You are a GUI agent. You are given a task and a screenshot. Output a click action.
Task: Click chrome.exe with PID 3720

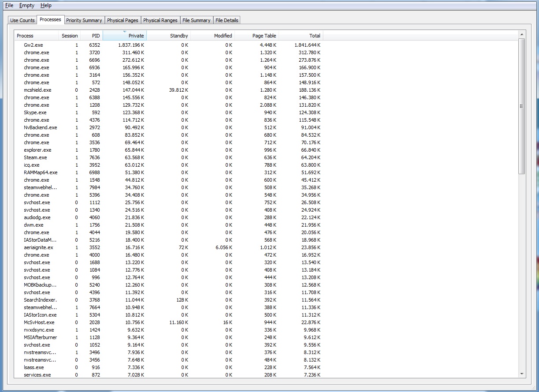pyautogui.click(x=37, y=52)
